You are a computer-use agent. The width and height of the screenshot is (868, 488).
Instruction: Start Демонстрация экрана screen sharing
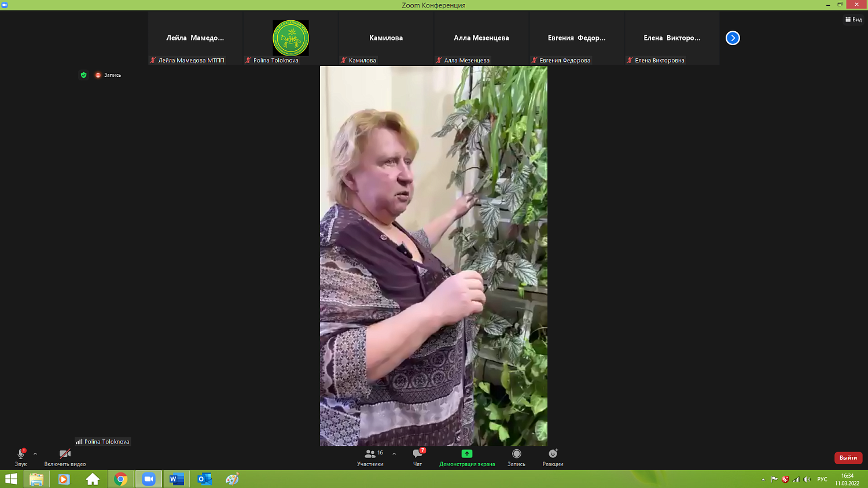click(x=467, y=457)
